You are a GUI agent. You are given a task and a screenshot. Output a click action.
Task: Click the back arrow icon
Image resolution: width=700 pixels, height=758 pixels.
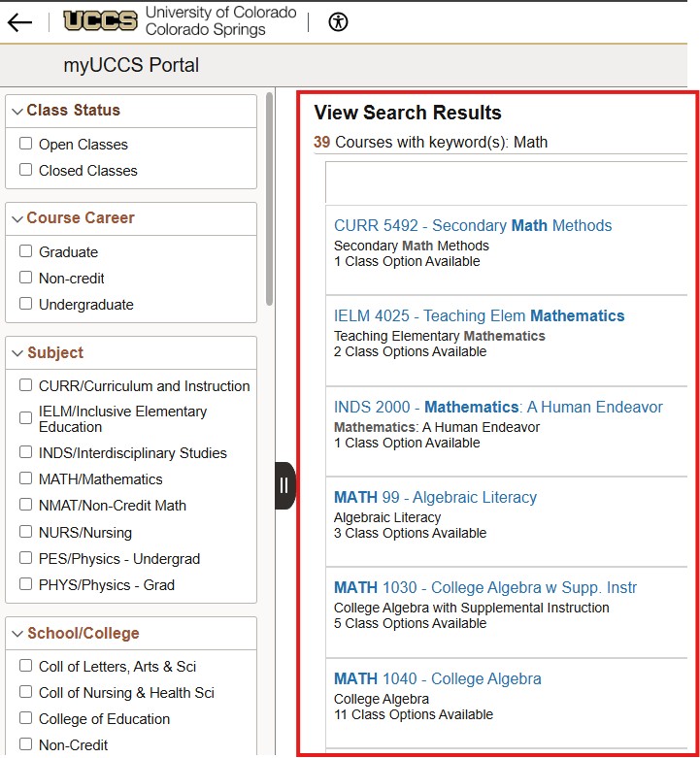click(x=19, y=22)
